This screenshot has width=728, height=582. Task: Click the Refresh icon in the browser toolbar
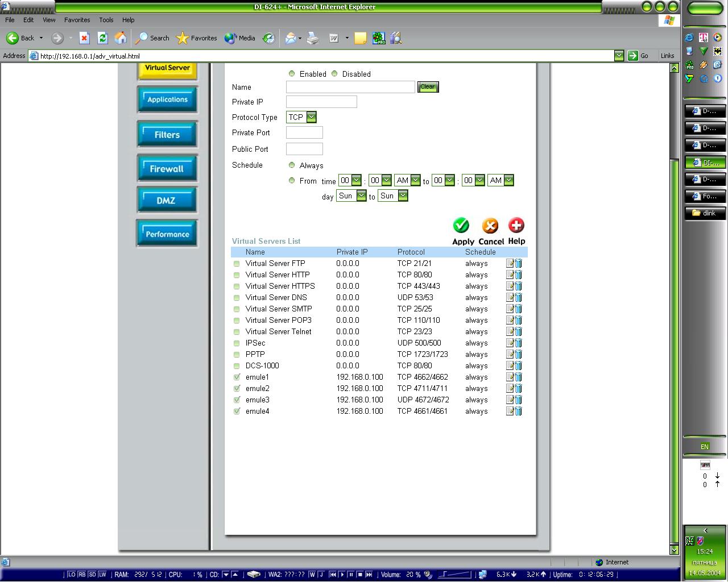[x=102, y=38]
